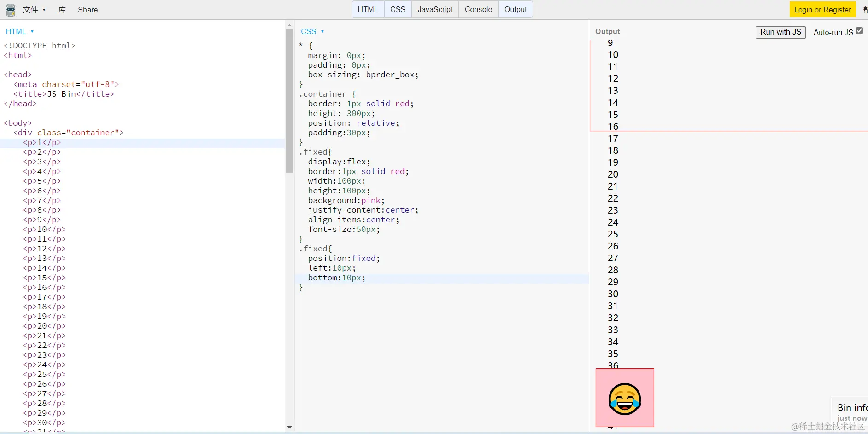Expand the CSS panel language dropdown
Screen dimensions: 868x434
[312, 31]
